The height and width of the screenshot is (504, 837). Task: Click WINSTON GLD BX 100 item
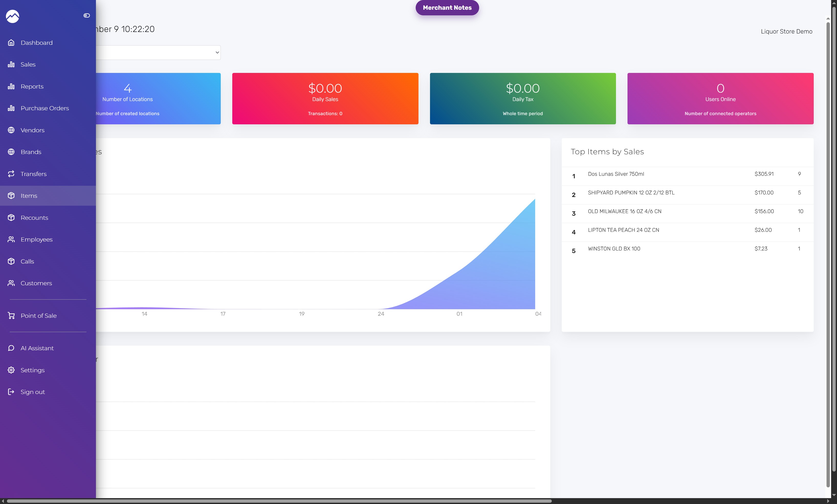(x=614, y=249)
